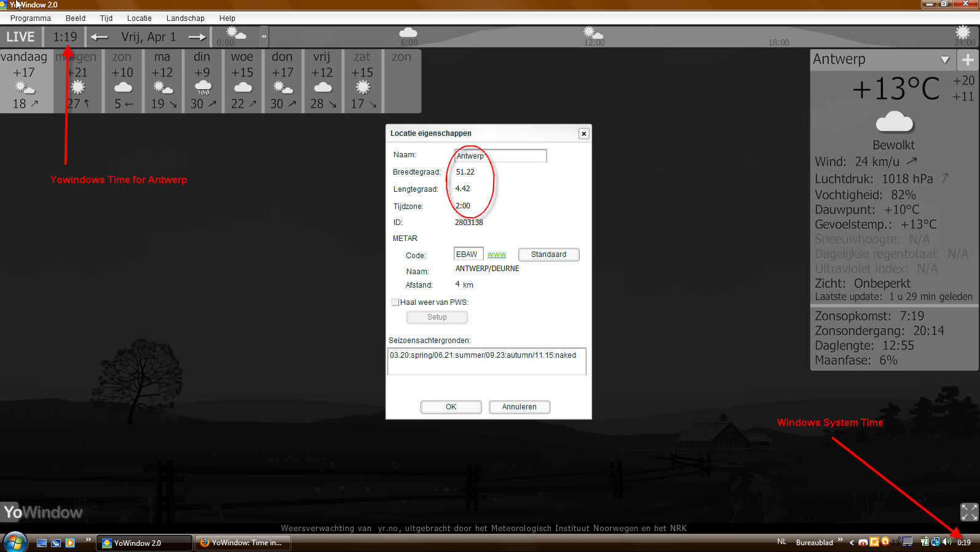Click Show Desktop quick launch icon
Viewport: 980px width, 552px height.
click(42, 543)
